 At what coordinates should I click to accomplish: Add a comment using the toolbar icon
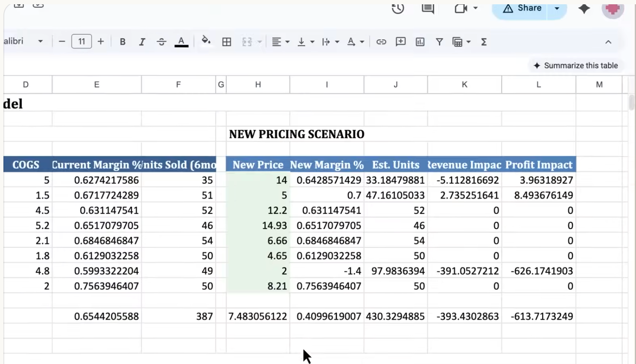click(x=400, y=42)
